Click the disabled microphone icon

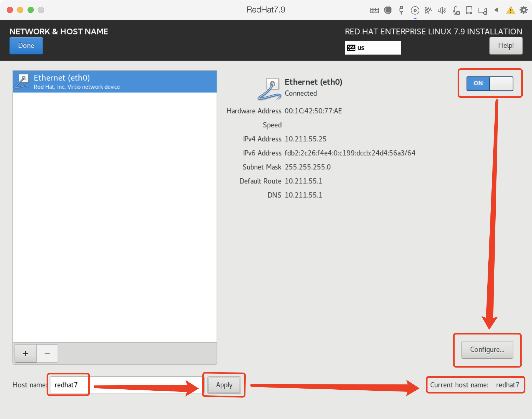pyautogui.click(x=456, y=11)
